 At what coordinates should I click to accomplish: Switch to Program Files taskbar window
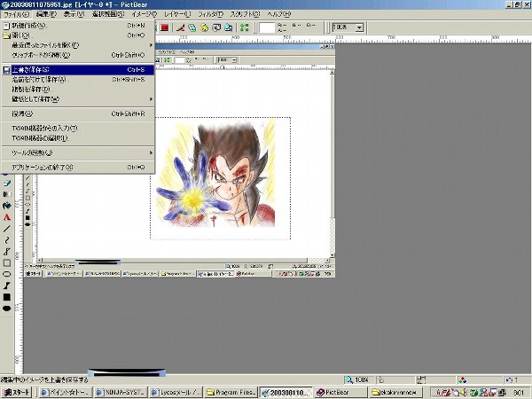tap(229, 392)
